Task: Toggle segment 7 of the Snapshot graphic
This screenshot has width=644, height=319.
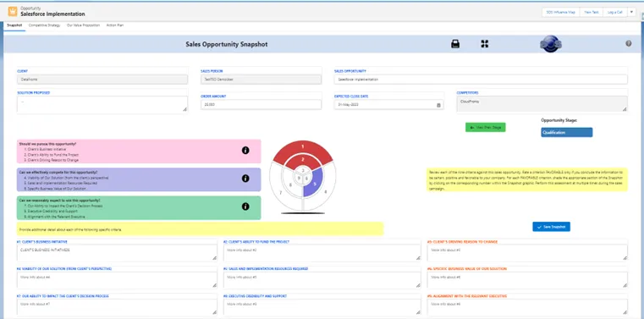Action: tap(280, 192)
